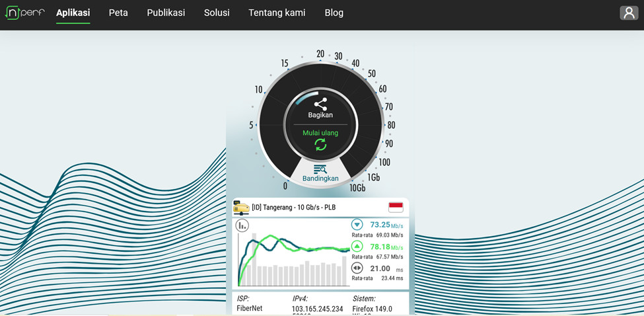Click the speed graph chart area

[x=294, y=261]
